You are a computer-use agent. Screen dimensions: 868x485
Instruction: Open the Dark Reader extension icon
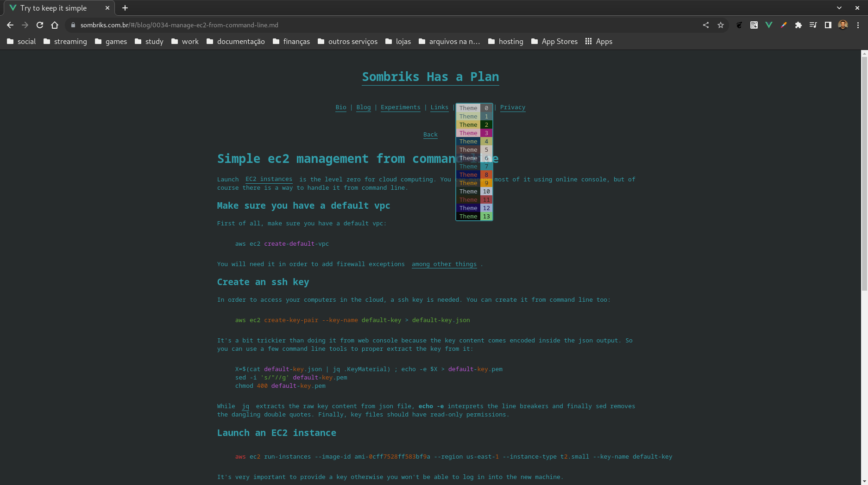coord(829,25)
